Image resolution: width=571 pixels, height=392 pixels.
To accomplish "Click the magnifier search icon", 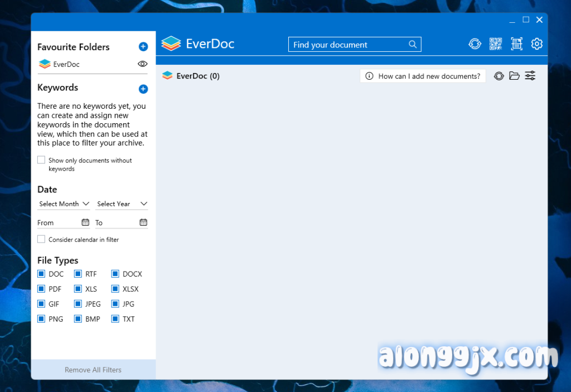I will pyautogui.click(x=413, y=45).
